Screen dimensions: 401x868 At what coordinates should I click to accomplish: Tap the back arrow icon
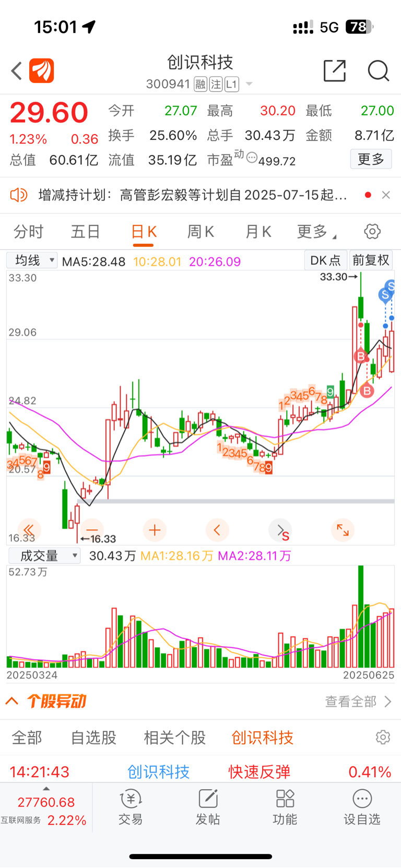coord(17,71)
